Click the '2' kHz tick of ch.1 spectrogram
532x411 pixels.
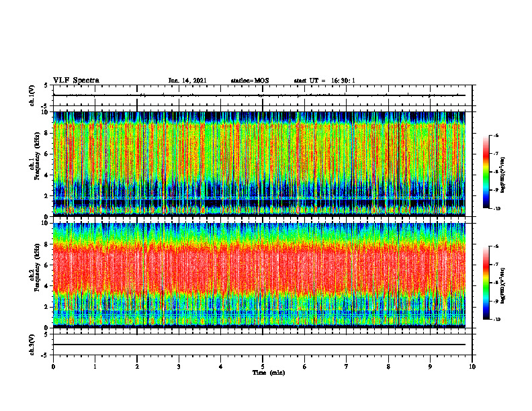pyautogui.click(x=46, y=196)
